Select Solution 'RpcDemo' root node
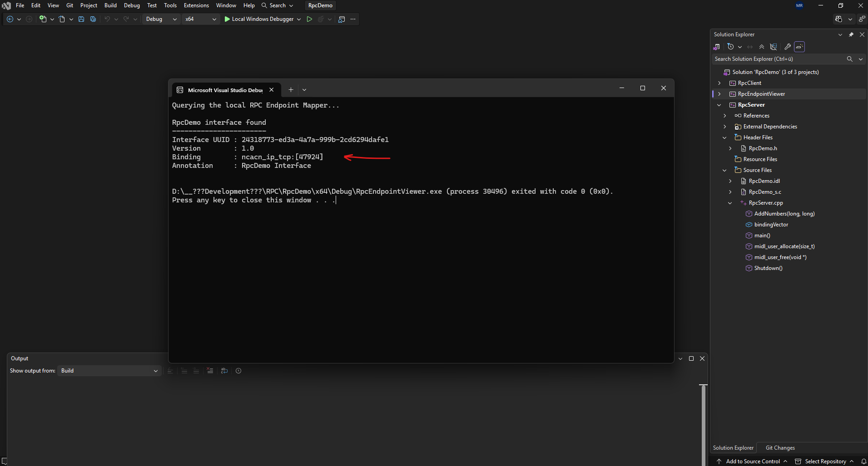Image resolution: width=868 pixels, height=466 pixels. pos(775,72)
